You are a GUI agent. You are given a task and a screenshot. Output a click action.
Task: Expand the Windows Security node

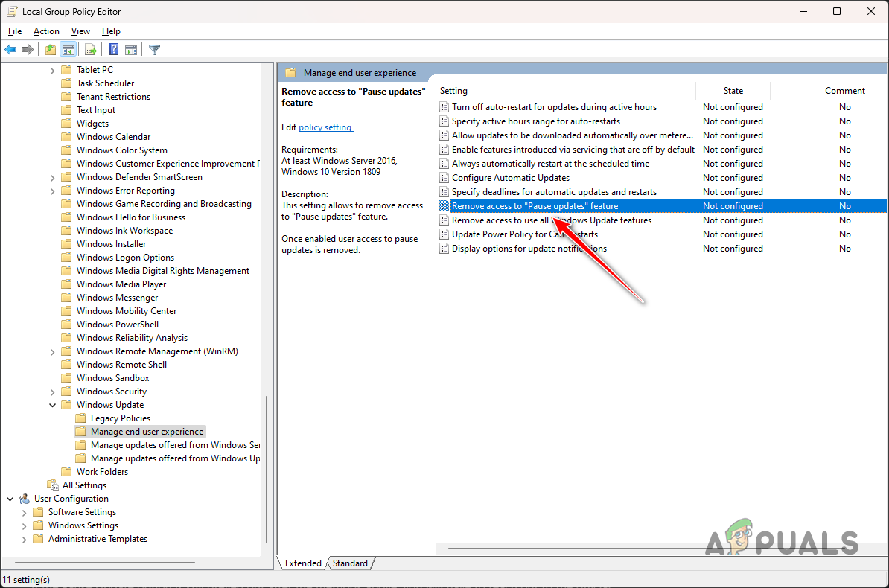[52, 392]
